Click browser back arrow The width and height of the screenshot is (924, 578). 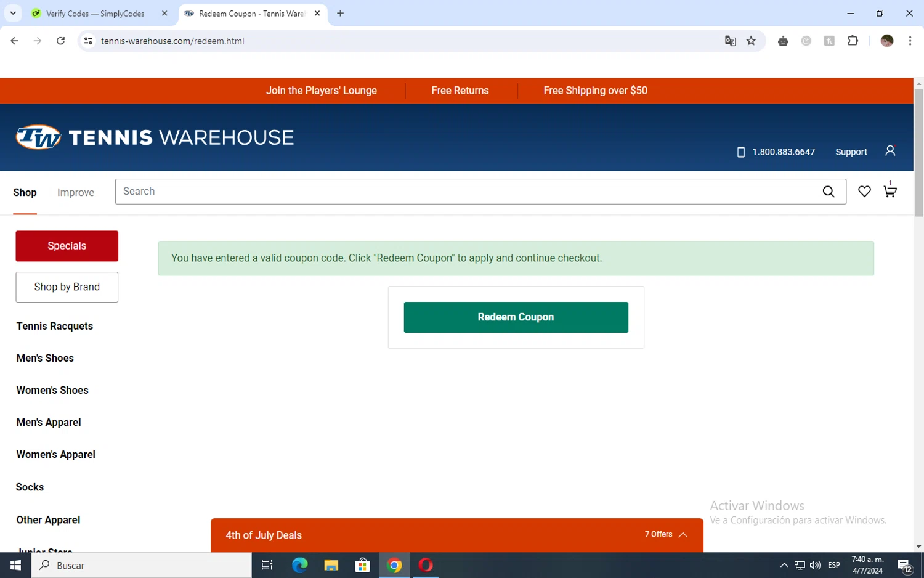(x=14, y=41)
